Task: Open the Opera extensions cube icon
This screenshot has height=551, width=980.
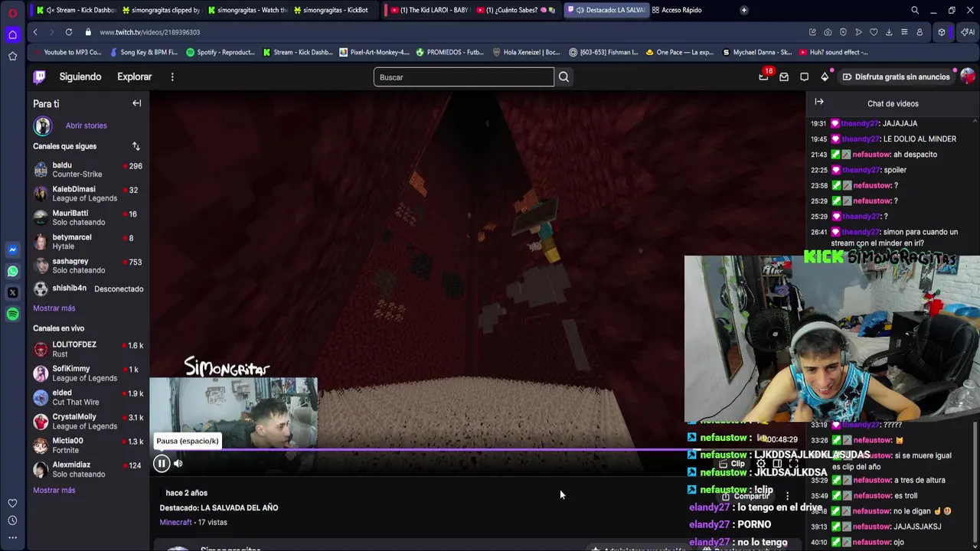Action: coord(942,32)
